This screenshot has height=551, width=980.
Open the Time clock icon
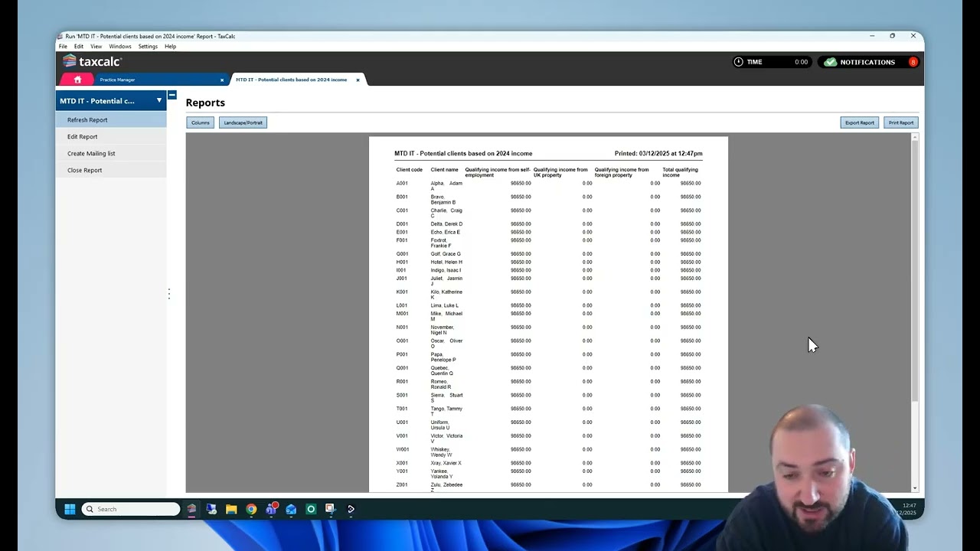738,62
